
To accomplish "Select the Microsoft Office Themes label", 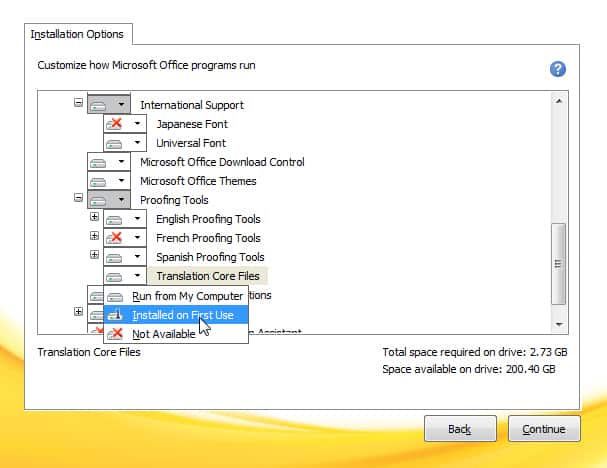I will 198,181.
